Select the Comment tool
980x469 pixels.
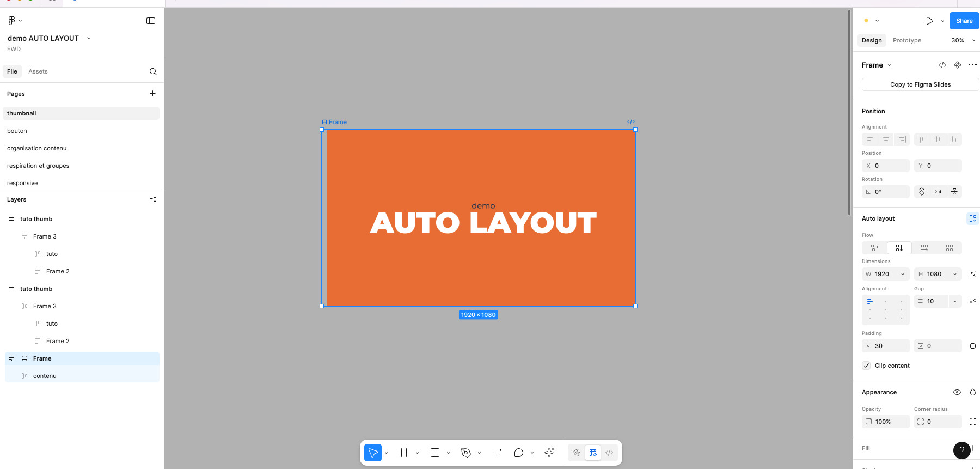pyautogui.click(x=518, y=453)
